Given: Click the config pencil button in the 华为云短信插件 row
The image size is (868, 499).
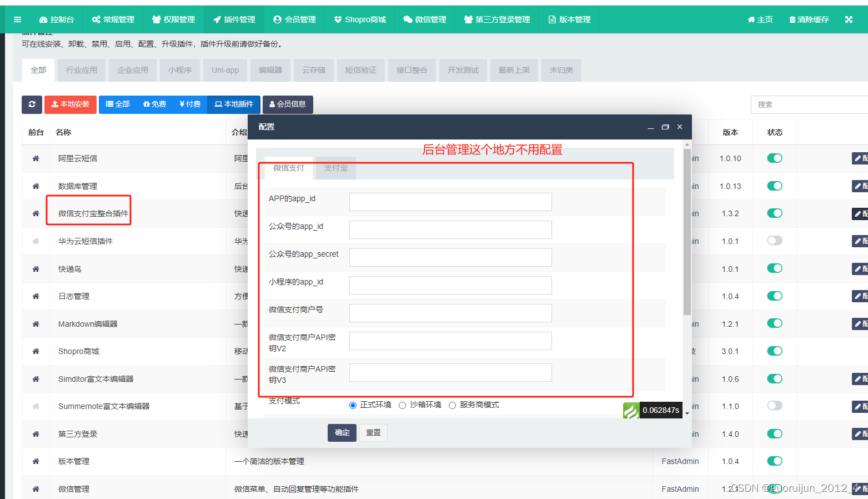Looking at the screenshot, I should coord(860,241).
